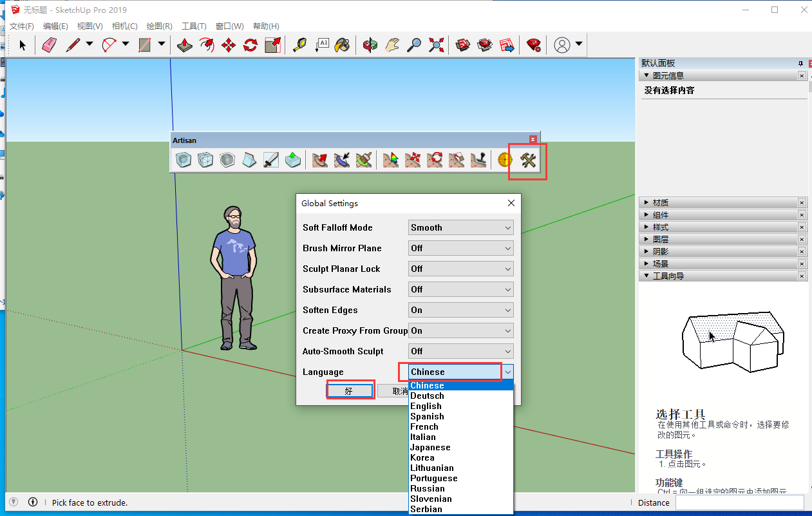
Task: Activate the Orbit camera tool
Action: [370, 44]
